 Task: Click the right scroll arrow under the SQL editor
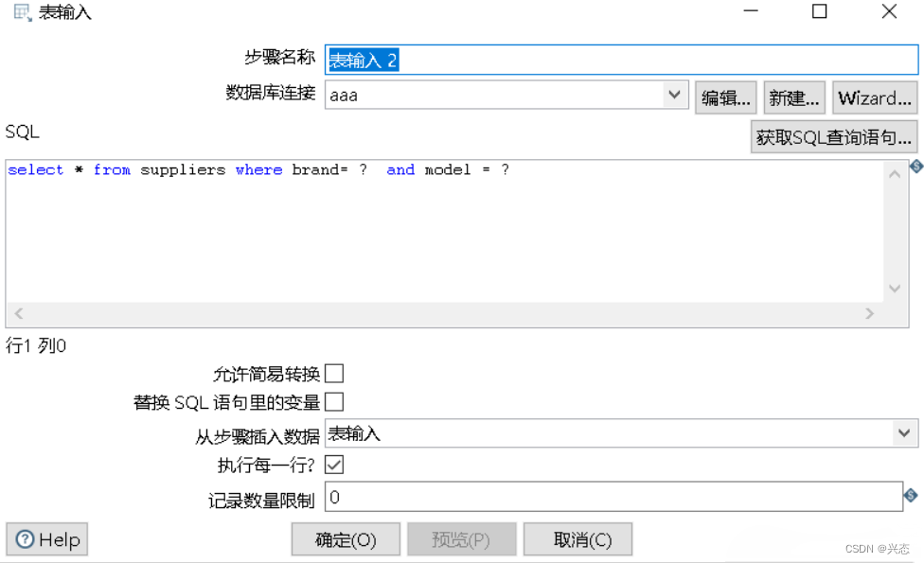click(x=871, y=313)
